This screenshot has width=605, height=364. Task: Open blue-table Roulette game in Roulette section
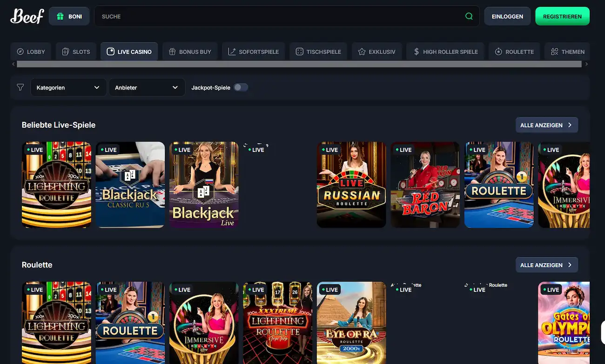(x=130, y=323)
